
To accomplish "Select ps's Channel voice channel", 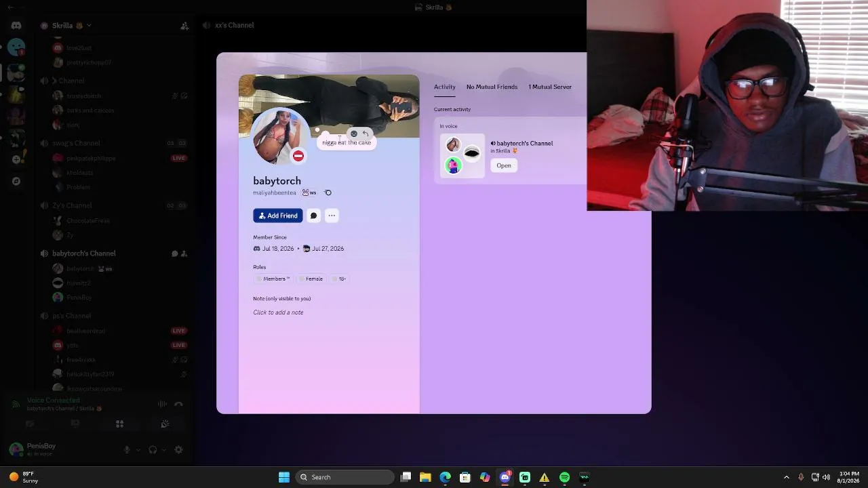I will [72, 316].
